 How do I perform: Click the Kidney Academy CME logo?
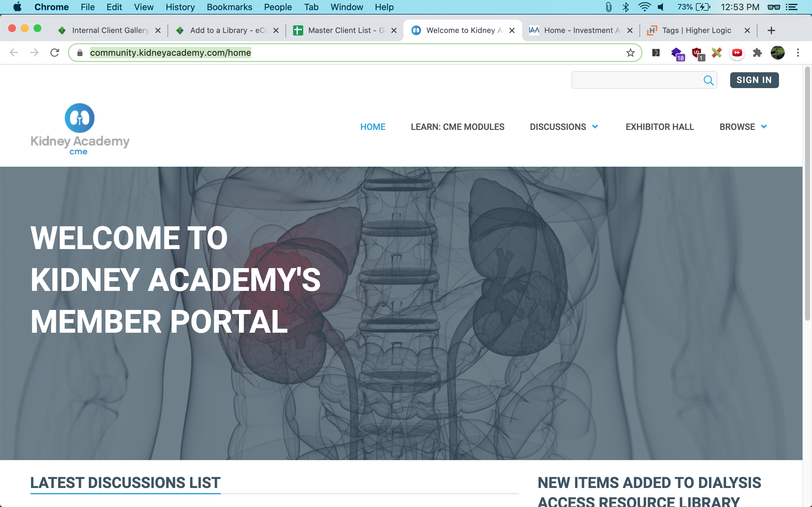tap(80, 129)
